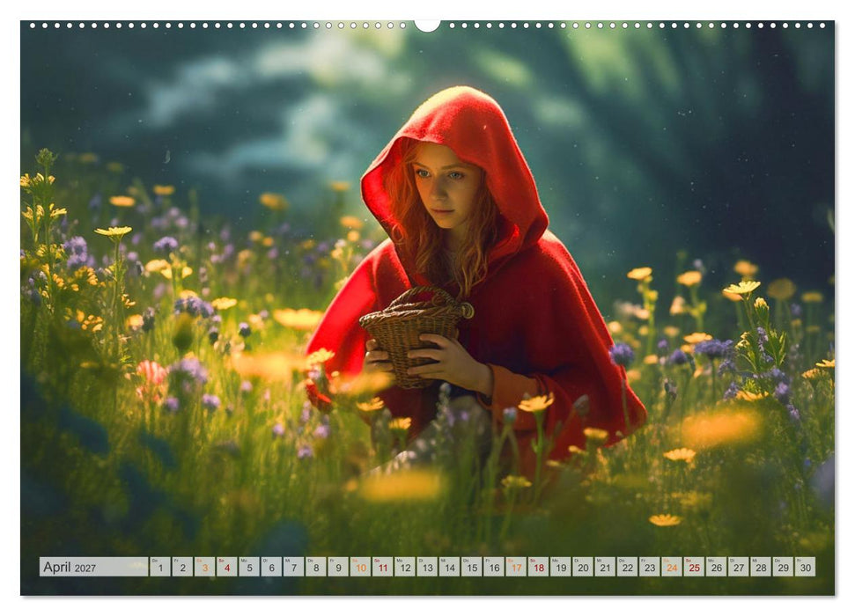Select day 21 in the calendar strip
855x616 pixels.
605,567
